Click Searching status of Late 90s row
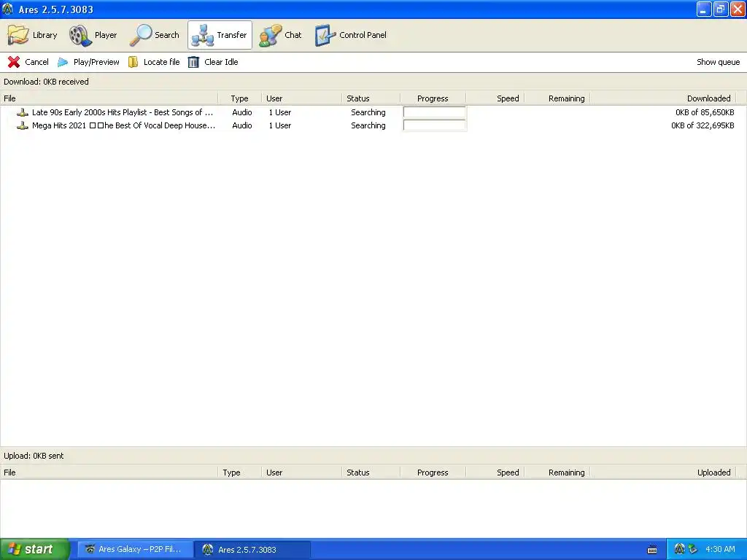 (x=368, y=112)
